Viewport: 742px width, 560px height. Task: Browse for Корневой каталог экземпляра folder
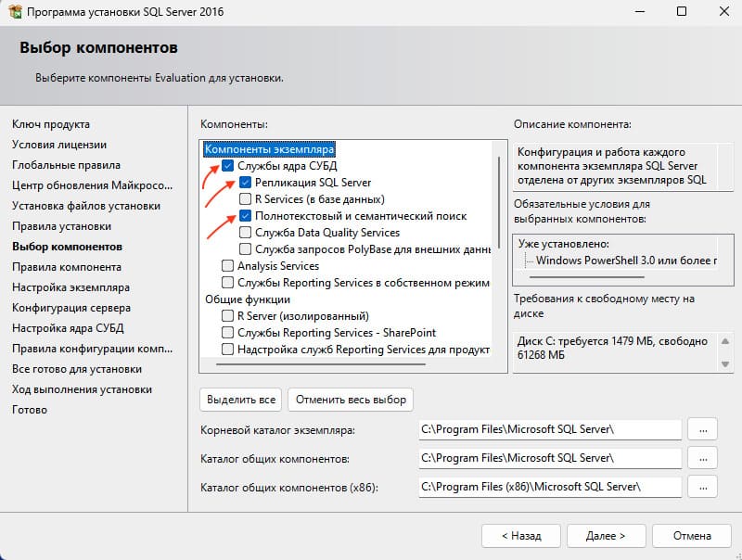(x=703, y=429)
